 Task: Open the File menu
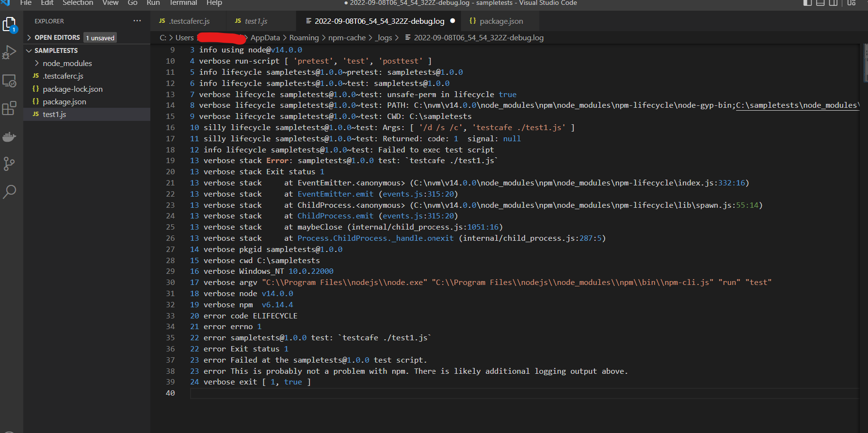pyautogui.click(x=26, y=3)
